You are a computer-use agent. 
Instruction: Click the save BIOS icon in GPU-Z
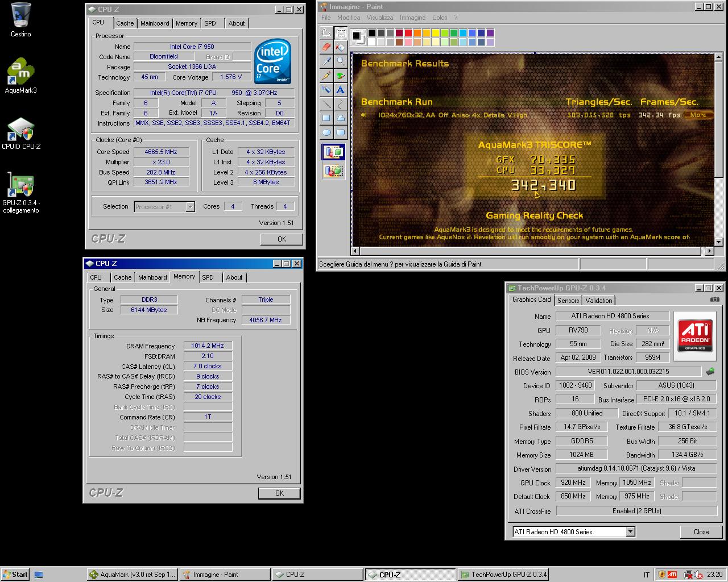(710, 372)
